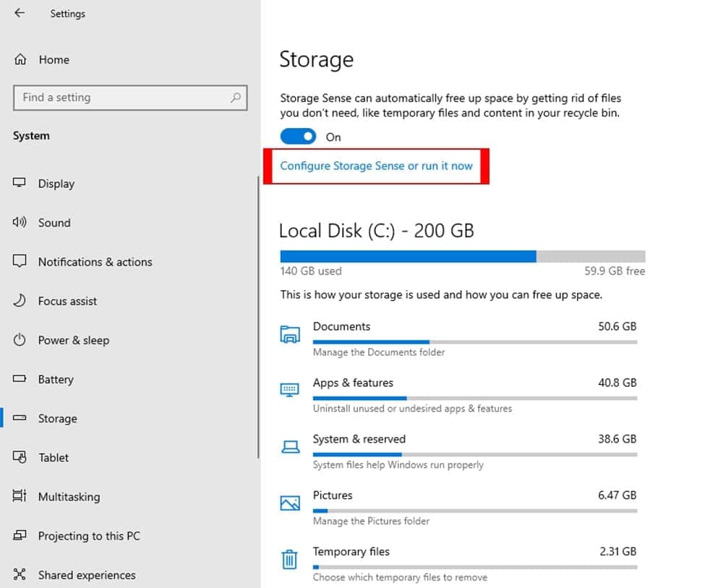The image size is (723, 588).
Task: Click the Notifications & actions icon
Action: (x=20, y=261)
